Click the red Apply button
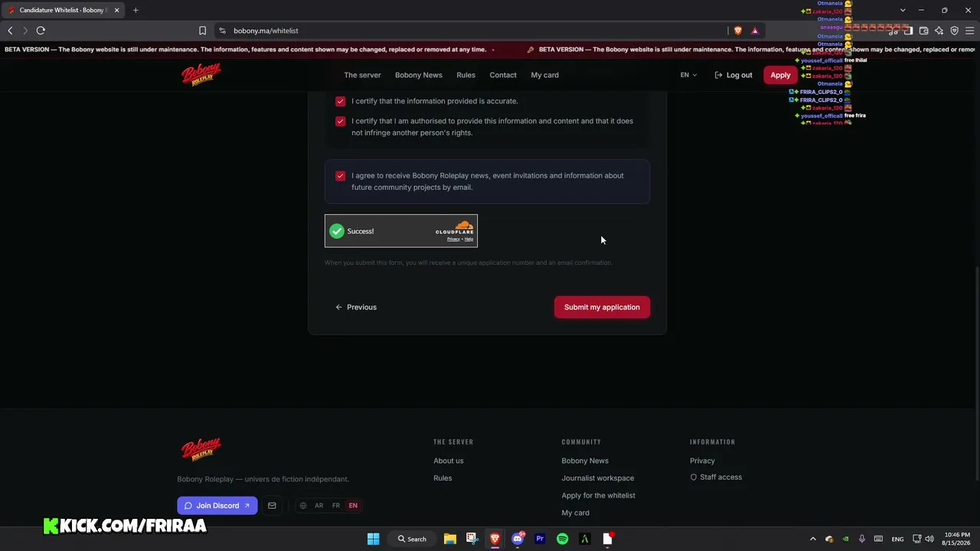The image size is (980, 551). (x=780, y=75)
